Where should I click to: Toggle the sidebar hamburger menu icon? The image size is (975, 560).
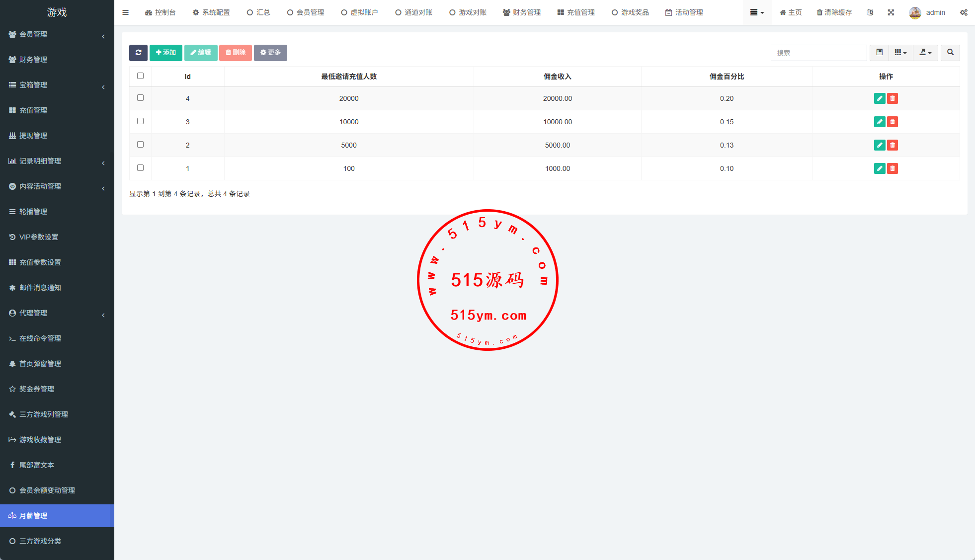125,12
